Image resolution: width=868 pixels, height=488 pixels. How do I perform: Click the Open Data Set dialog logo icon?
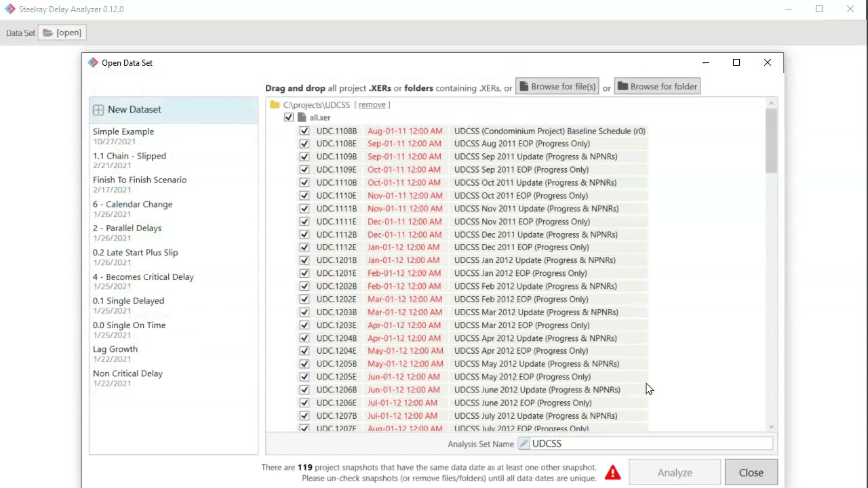coord(93,62)
